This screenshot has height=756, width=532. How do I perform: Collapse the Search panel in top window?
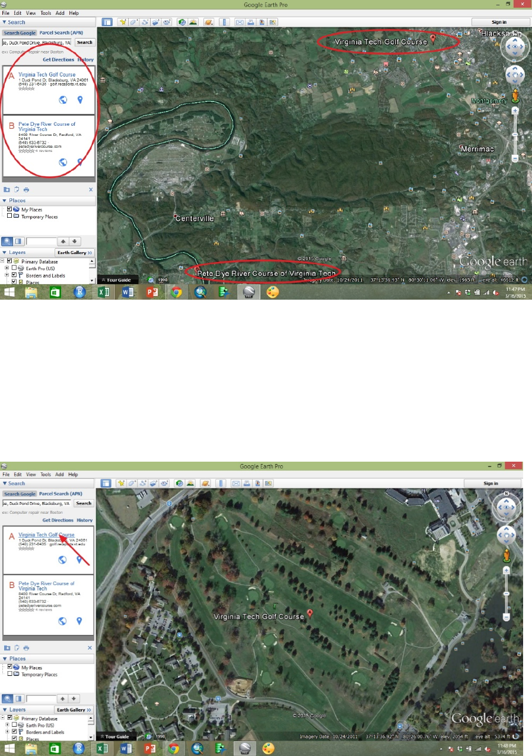[4, 23]
